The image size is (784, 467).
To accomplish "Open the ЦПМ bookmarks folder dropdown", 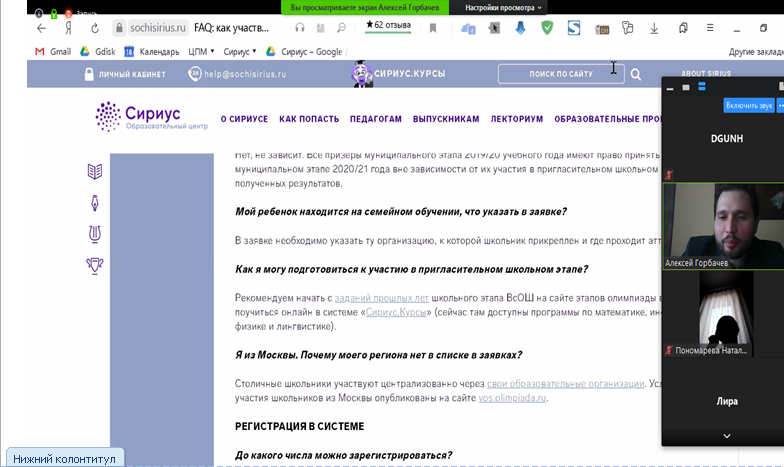I will (x=201, y=52).
